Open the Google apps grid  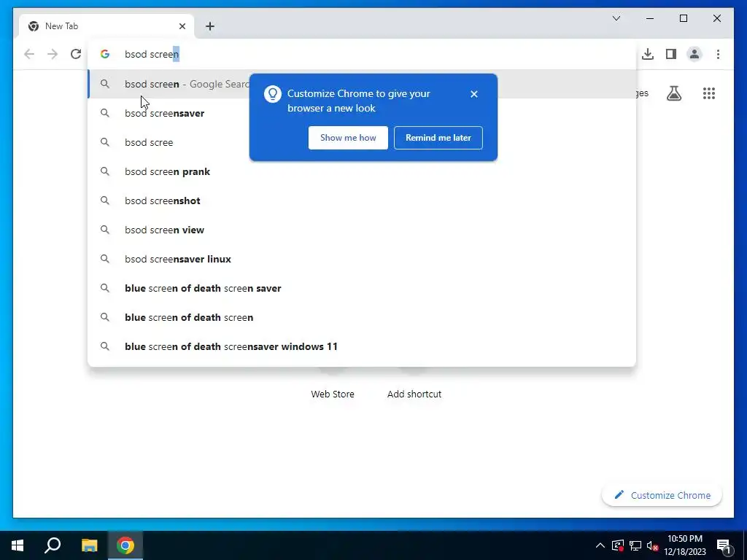(709, 93)
